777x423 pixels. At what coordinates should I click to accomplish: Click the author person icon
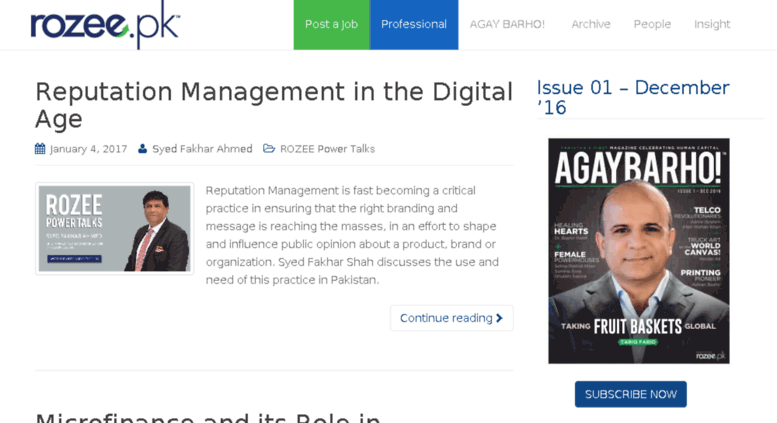142,149
